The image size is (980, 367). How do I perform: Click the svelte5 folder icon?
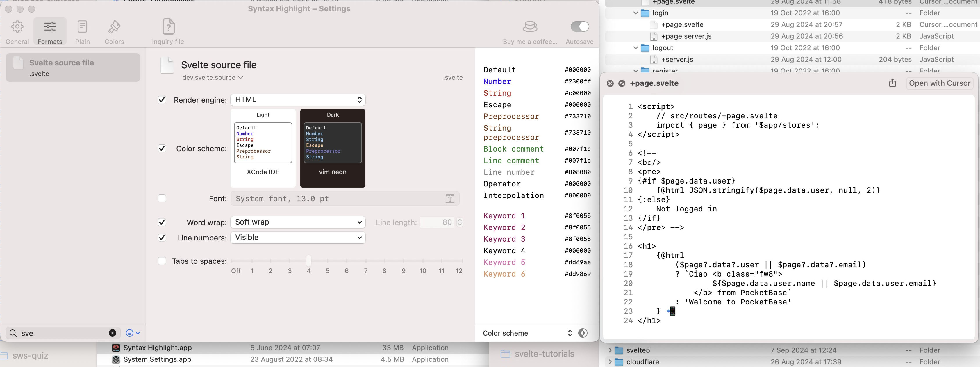619,350
